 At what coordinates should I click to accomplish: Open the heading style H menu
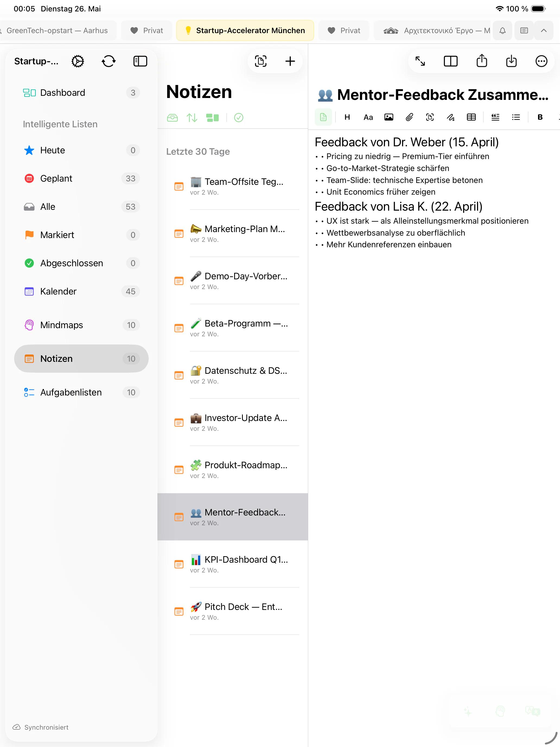point(347,117)
